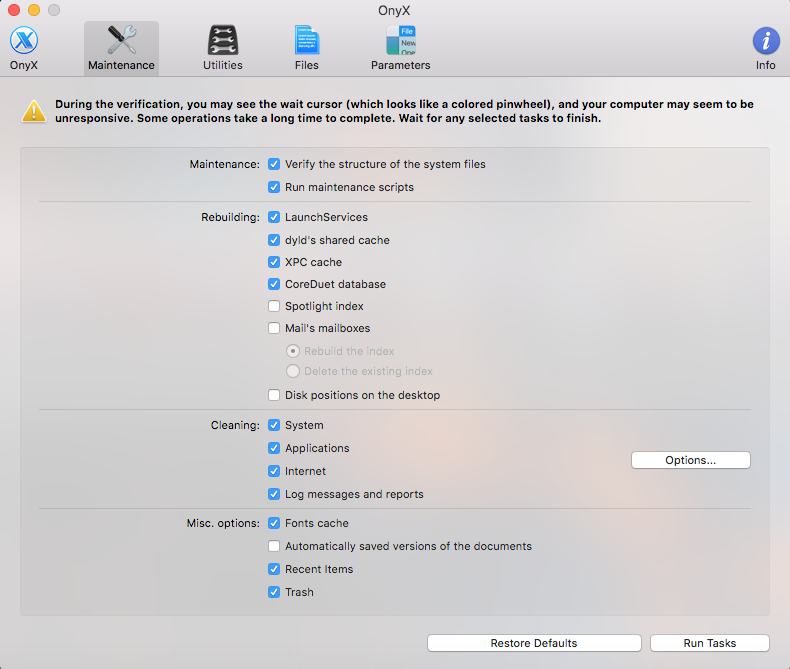The image size is (790, 669).
Task: Enable Automatically saved versions of the documents
Action: [274, 546]
